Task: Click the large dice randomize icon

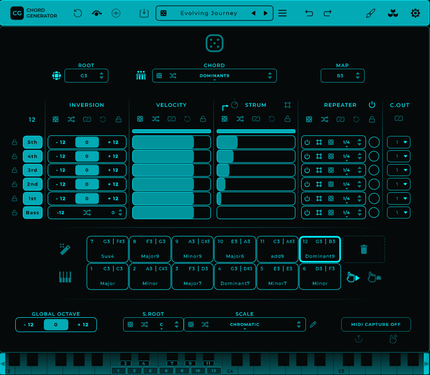Action: point(214,44)
